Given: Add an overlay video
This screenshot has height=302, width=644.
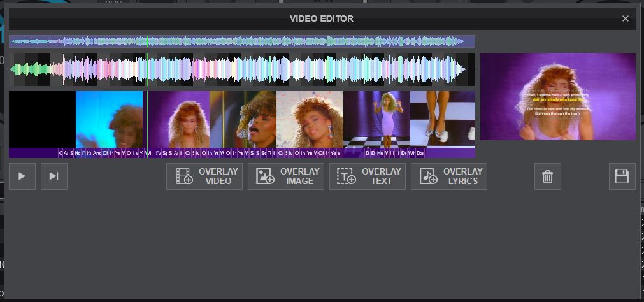Looking at the screenshot, I should pyautogui.click(x=204, y=176).
